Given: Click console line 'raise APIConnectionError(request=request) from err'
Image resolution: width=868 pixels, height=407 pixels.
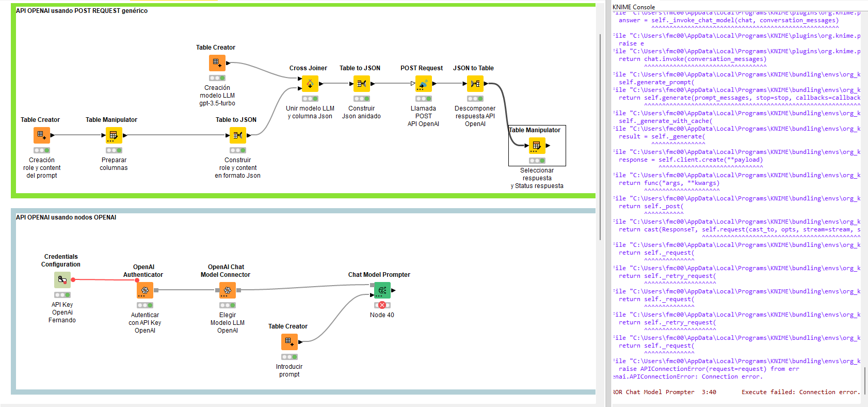Looking at the screenshot, I should coord(709,369).
